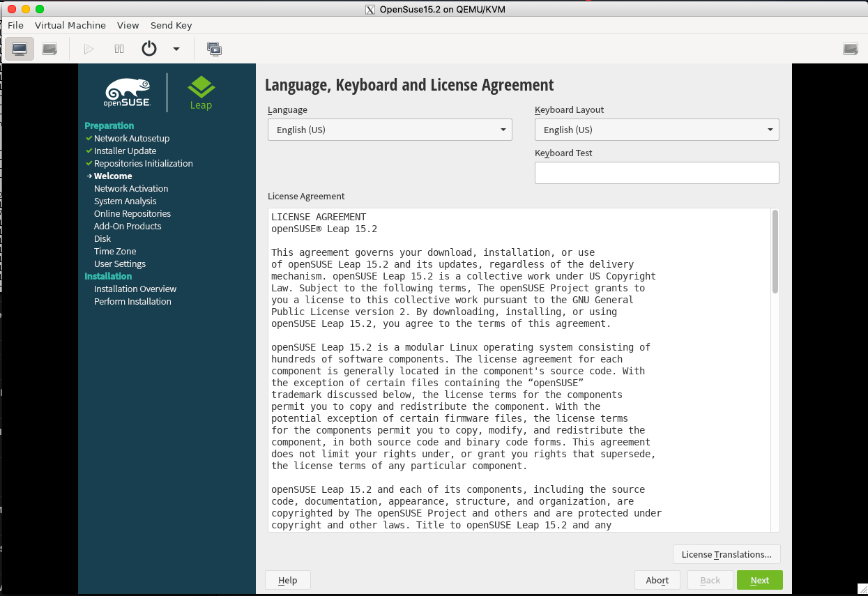Click the Leap logo
The width and height of the screenshot is (868, 596).
201,93
